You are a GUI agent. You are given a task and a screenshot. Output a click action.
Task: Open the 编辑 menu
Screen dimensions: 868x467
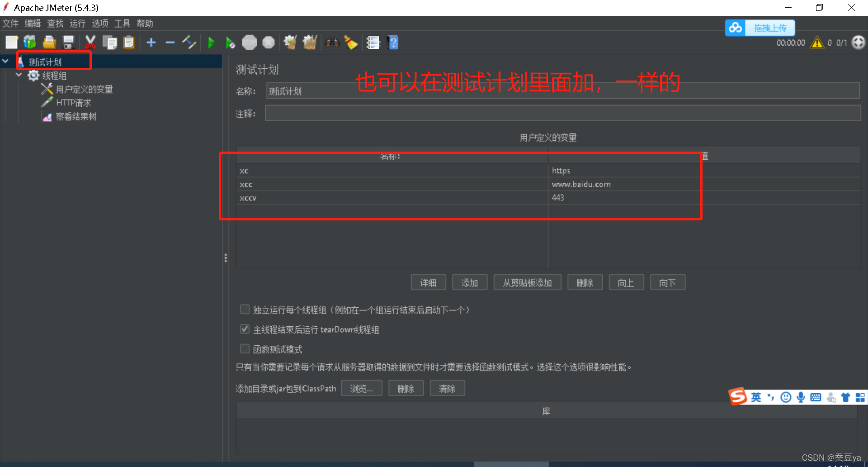(x=33, y=23)
